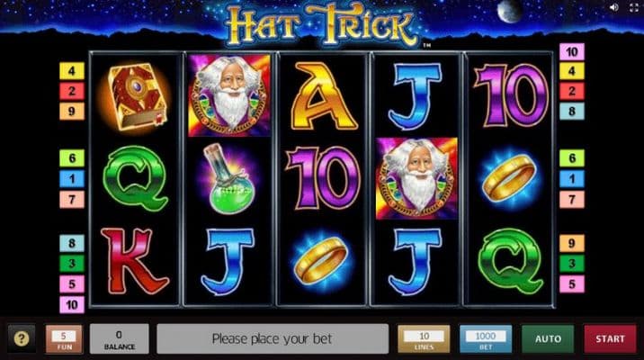The height and width of the screenshot is (360, 644).
Task: Click the green potion flask symbol
Action: (229, 179)
